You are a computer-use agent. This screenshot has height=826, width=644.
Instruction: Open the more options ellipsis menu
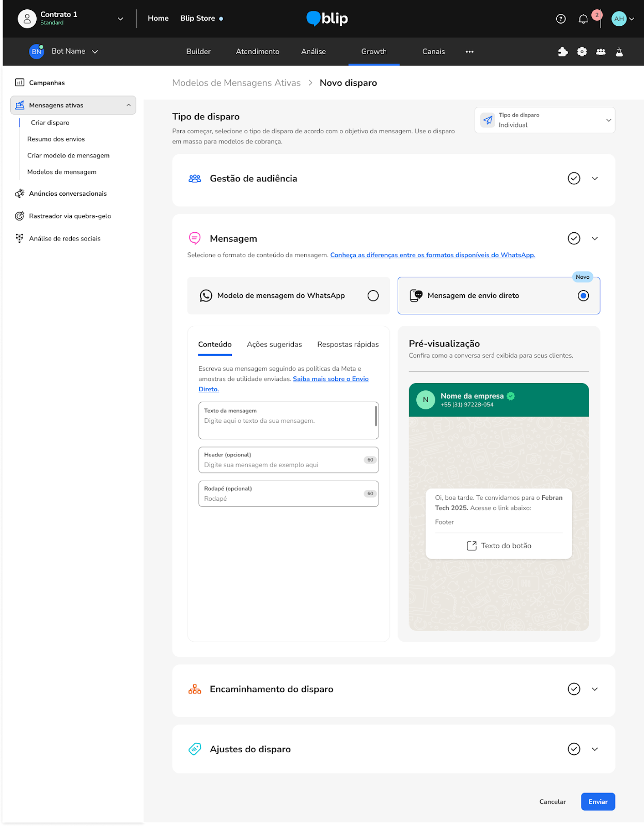pos(469,52)
